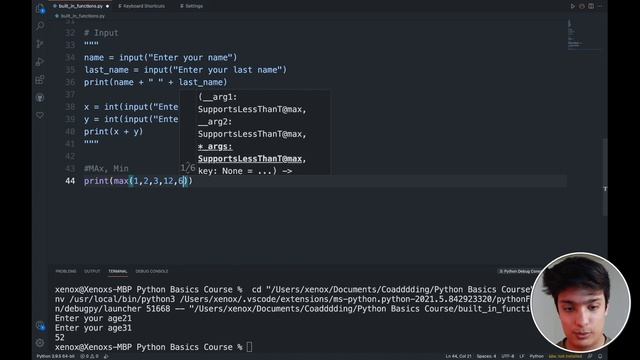The height and width of the screenshot is (360, 640).
Task: Click the 1/6 signature counter in the hint
Action: (187, 168)
